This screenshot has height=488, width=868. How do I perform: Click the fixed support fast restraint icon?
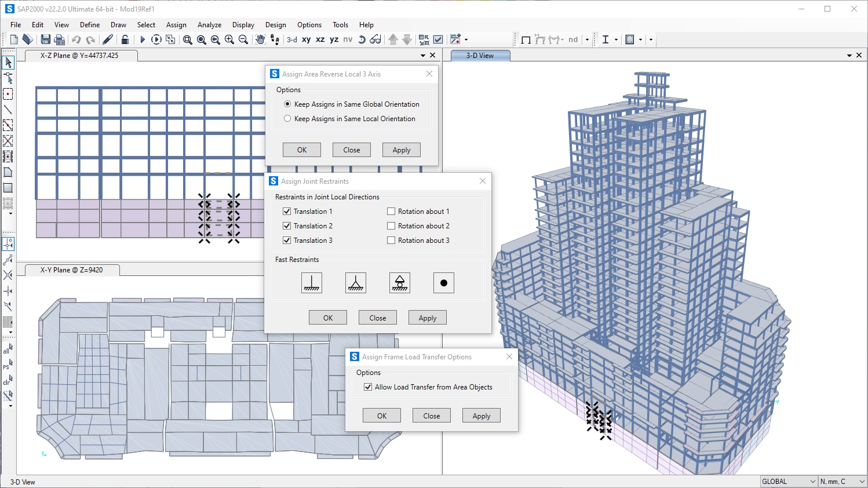(x=312, y=283)
